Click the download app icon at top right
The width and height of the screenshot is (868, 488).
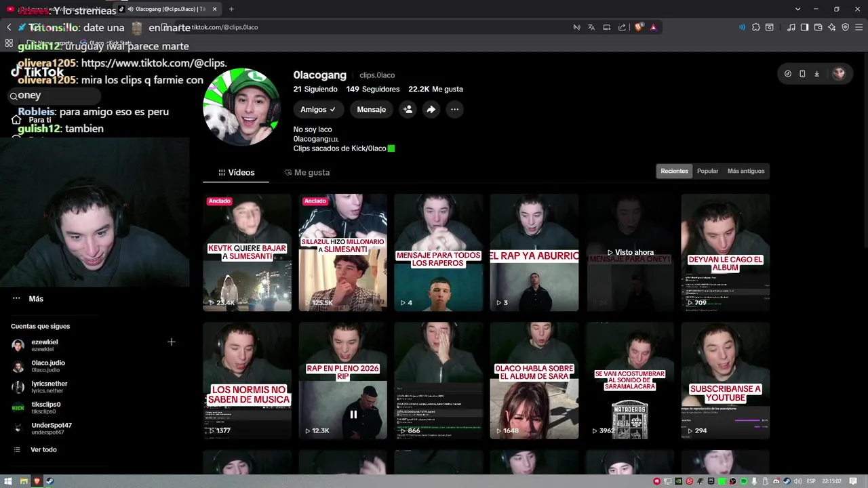tap(816, 74)
